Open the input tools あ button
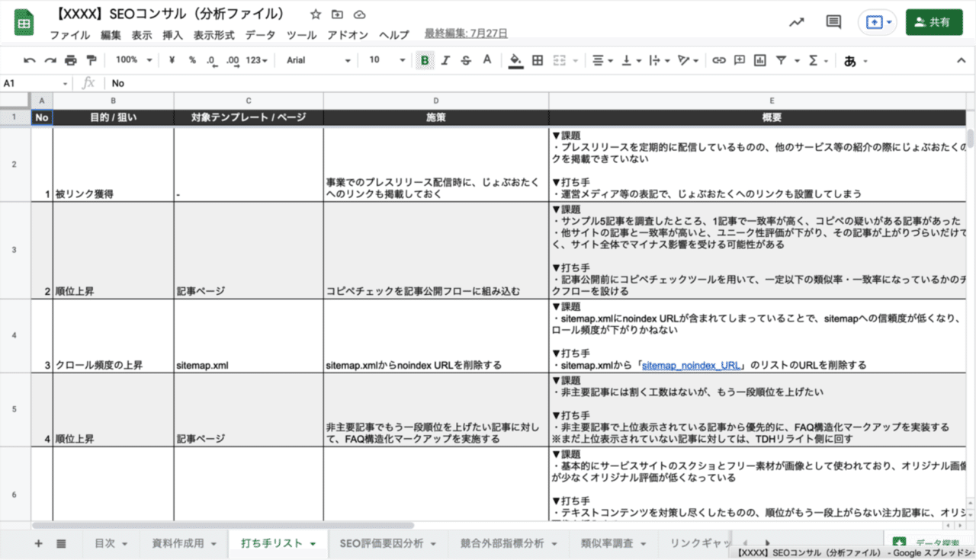 pyautogui.click(x=850, y=61)
